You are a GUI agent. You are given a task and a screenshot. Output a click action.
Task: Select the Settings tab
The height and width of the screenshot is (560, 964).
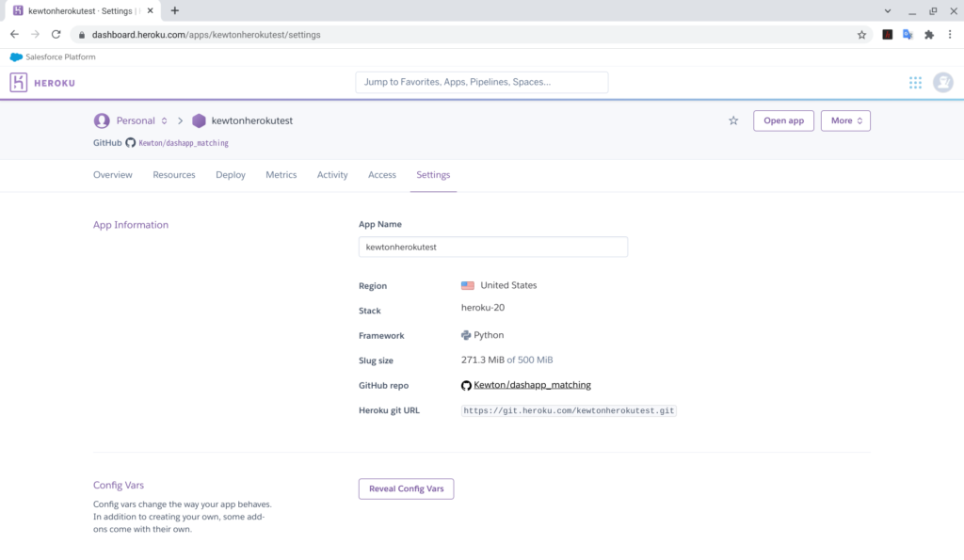433,174
